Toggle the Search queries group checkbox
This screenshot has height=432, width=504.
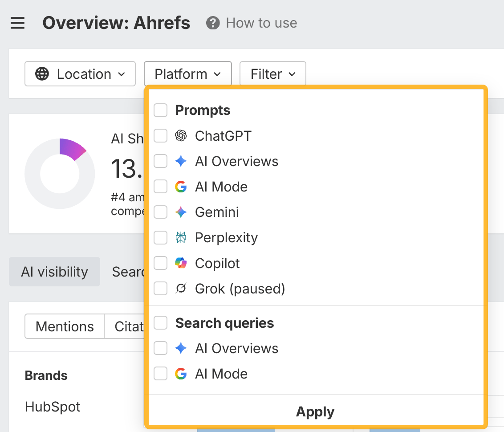pos(160,323)
